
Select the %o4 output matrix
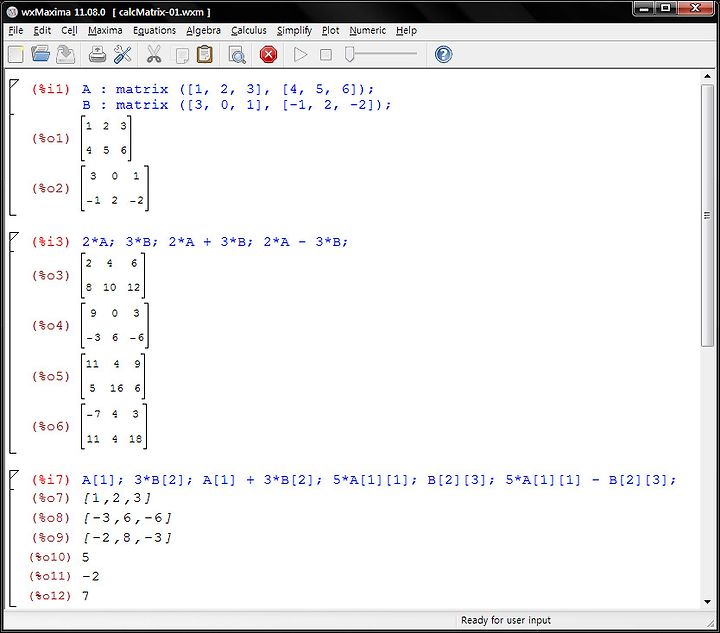(115, 325)
